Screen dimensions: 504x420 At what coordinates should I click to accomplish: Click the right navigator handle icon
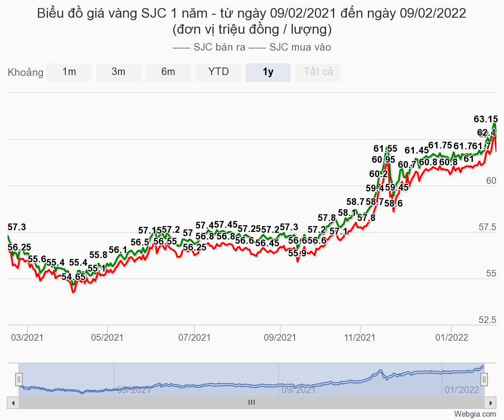pos(484,380)
